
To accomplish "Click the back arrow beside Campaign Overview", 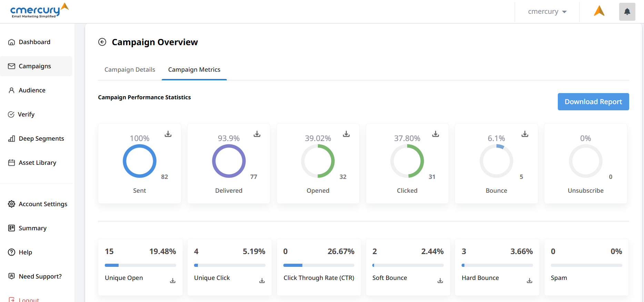I will 102,42.
